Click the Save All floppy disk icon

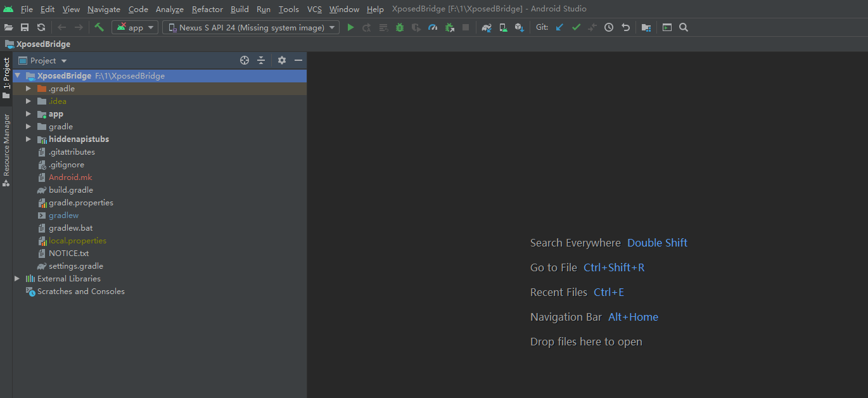pos(25,27)
